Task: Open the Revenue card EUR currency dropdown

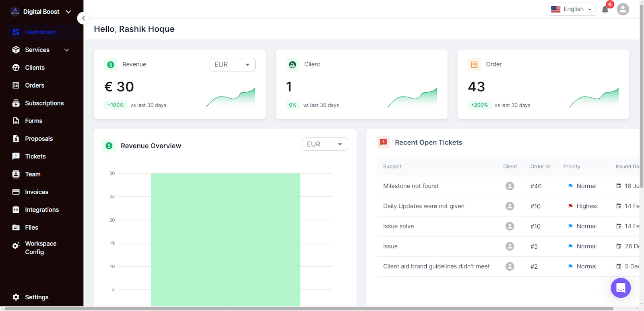Action: click(233, 64)
